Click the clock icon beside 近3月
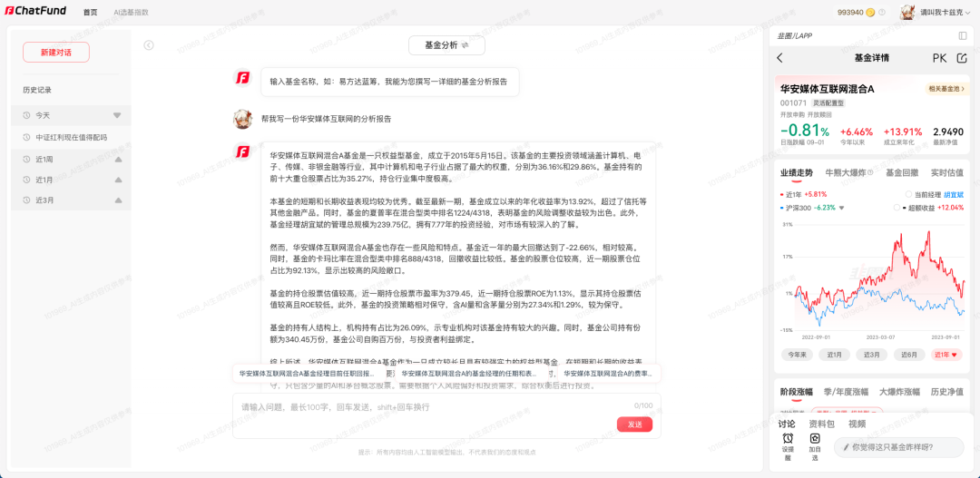 26,200
